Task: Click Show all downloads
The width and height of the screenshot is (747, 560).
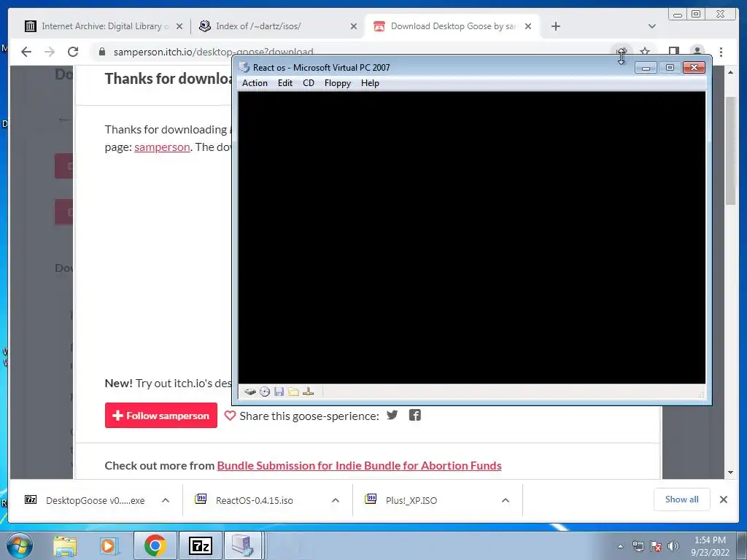Action: 682,499
